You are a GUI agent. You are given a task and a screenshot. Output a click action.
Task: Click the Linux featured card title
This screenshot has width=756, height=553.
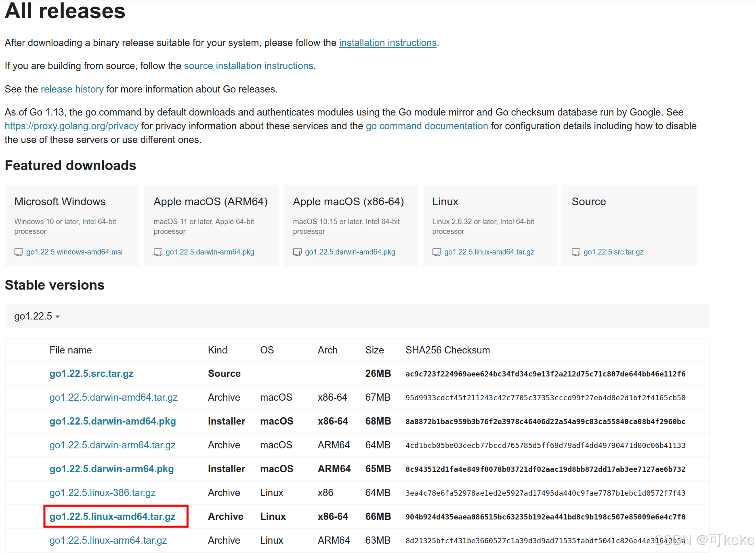pyautogui.click(x=445, y=202)
